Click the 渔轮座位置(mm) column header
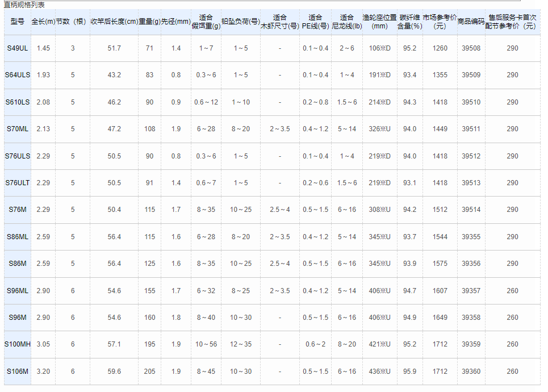Viewport: 548px width, 392px height. point(379,22)
